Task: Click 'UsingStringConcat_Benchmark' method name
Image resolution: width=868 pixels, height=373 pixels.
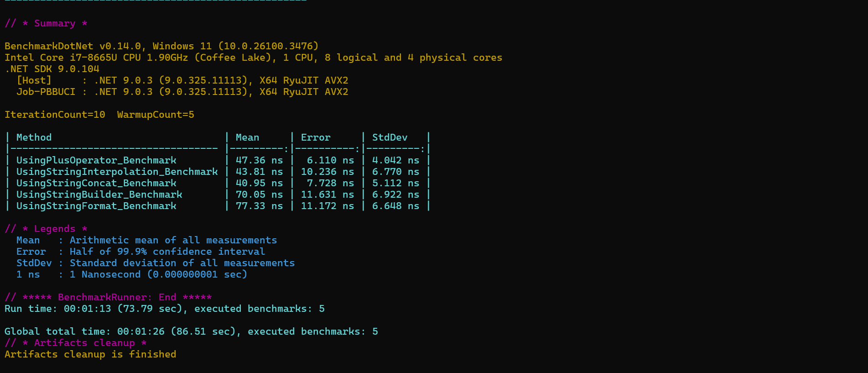Action: pos(96,183)
